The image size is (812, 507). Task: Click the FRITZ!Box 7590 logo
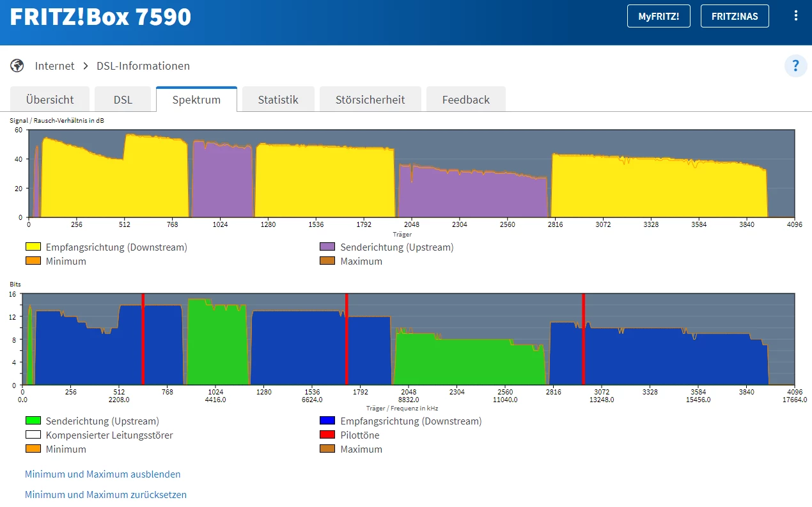[x=100, y=17]
